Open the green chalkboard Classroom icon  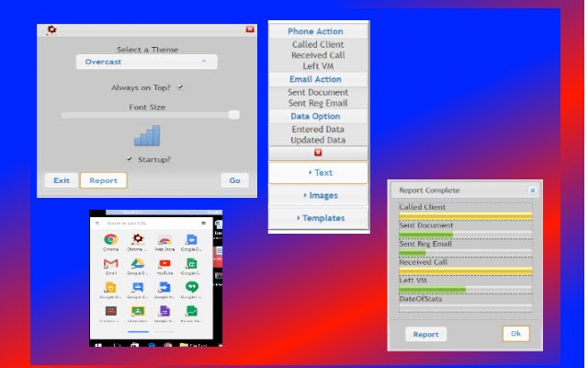[138, 311]
